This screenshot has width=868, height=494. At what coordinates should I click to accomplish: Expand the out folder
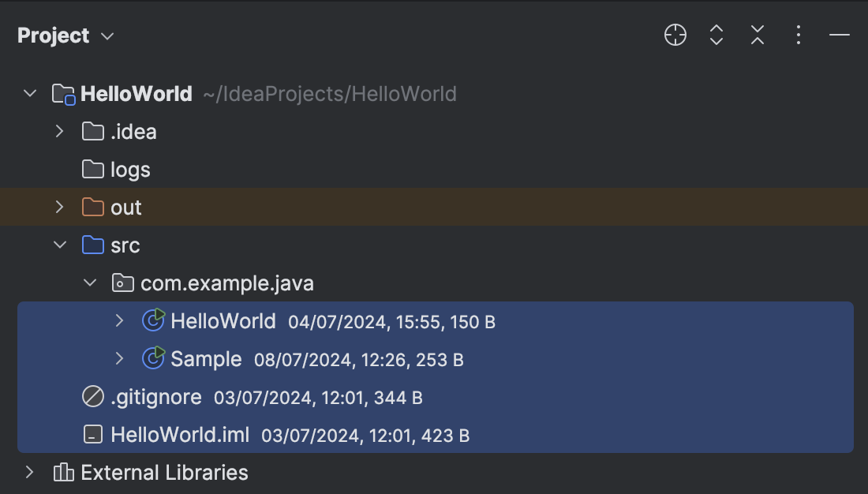click(x=59, y=207)
